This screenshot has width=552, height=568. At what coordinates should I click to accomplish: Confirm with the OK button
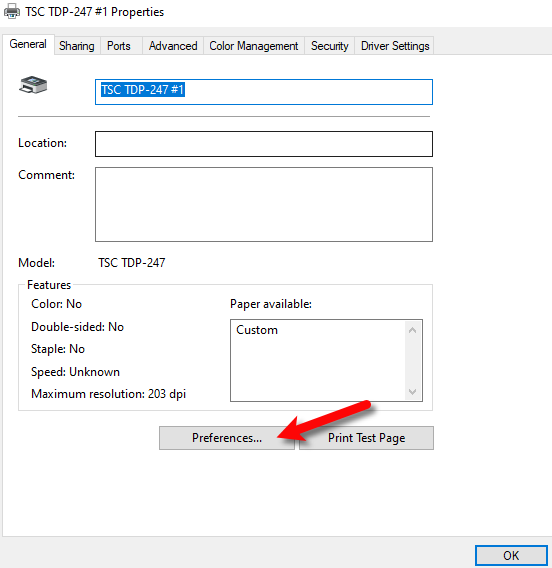coord(511,555)
